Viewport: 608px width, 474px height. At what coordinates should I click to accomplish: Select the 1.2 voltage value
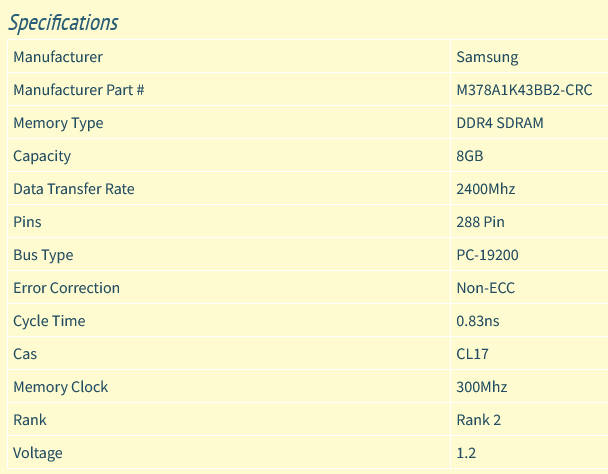[x=466, y=453]
